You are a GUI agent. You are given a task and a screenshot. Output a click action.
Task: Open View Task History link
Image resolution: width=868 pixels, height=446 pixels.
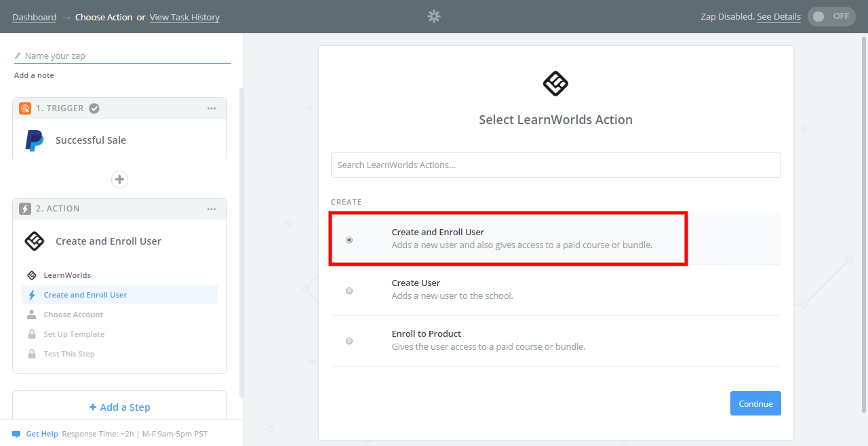click(184, 17)
